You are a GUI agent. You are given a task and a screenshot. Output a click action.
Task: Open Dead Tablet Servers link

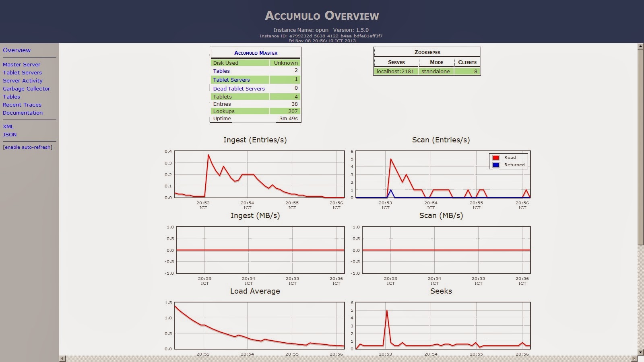pos(239,88)
